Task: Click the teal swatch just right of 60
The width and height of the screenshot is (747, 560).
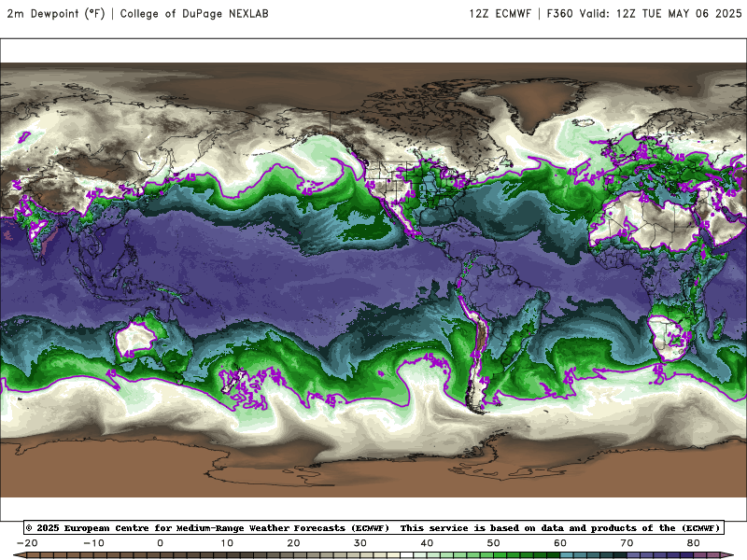Action: [567, 555]
